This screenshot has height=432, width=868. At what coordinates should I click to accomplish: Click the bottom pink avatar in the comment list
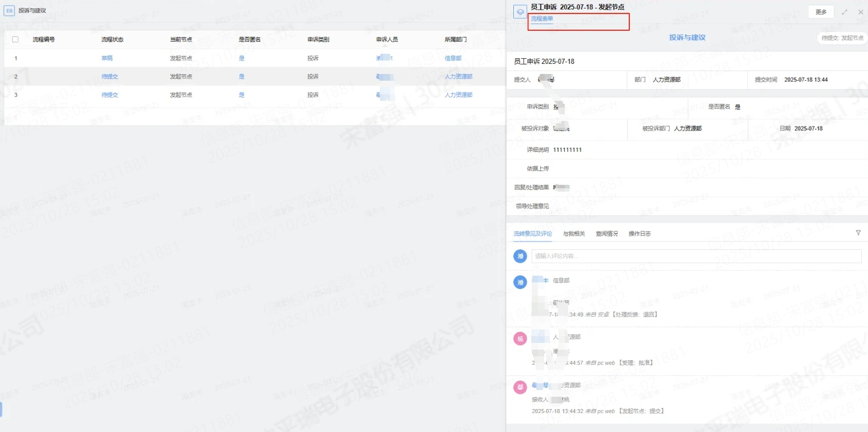520,387
